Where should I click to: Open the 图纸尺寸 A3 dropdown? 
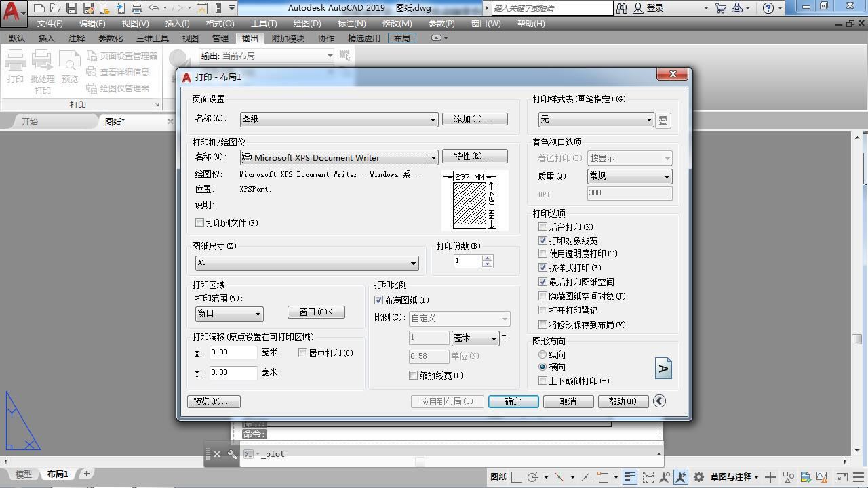click(x=307, y=263)
